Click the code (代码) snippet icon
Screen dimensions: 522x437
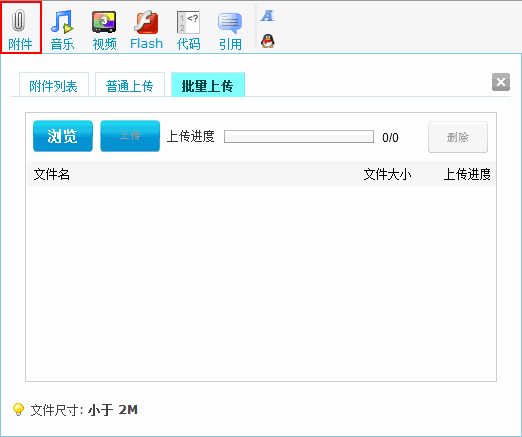(188, 22)
